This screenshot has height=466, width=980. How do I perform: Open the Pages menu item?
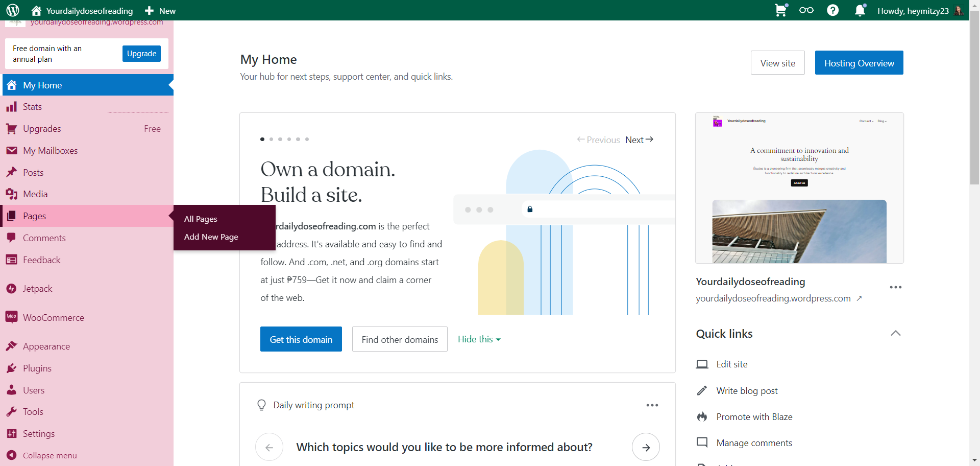88,216
